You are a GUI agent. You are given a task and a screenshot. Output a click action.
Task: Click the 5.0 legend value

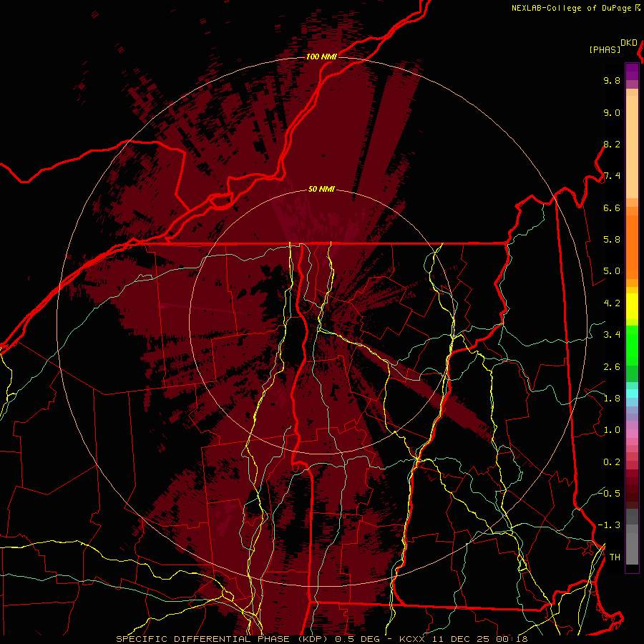point(612,271)
